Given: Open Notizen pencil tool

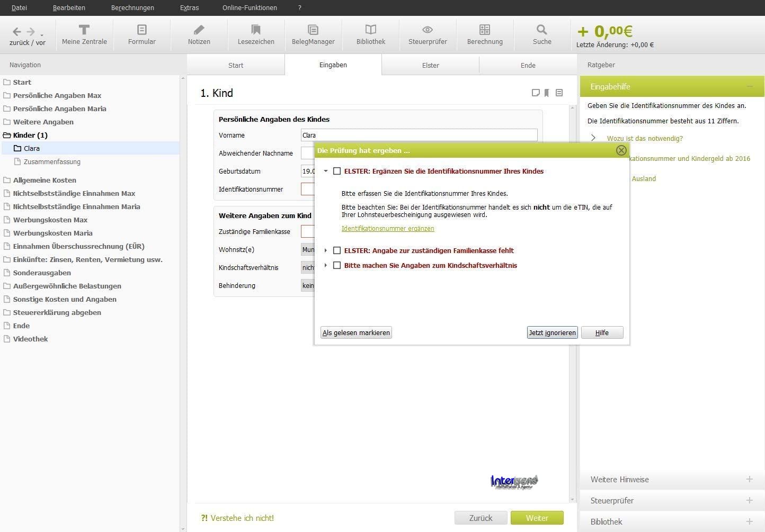Looking at the screenshot, I should pyautogui.click(x=199, y=34).
